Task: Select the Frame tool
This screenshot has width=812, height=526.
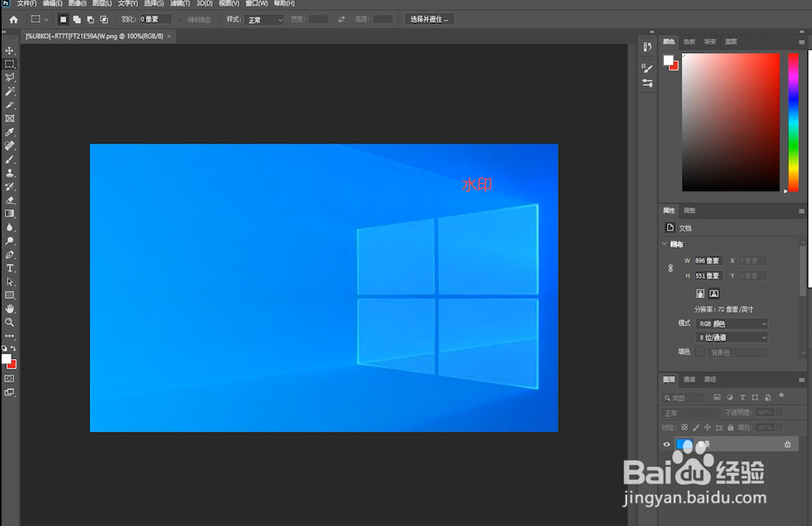Action: [x=9, y=119]
